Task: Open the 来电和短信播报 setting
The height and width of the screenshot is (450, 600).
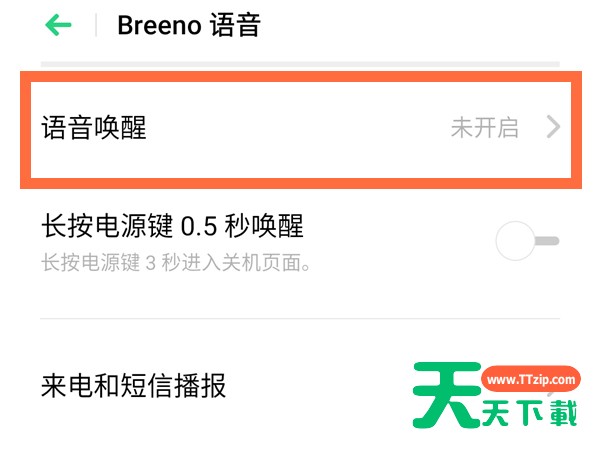Action: (300, 386)
